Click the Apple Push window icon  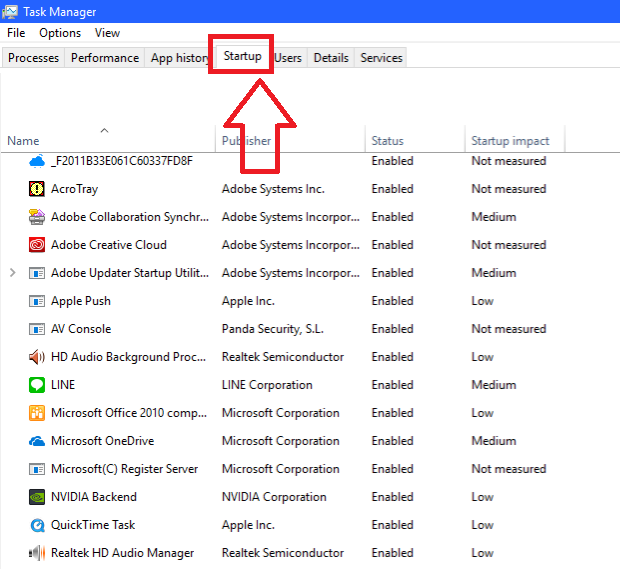(37, 301)
